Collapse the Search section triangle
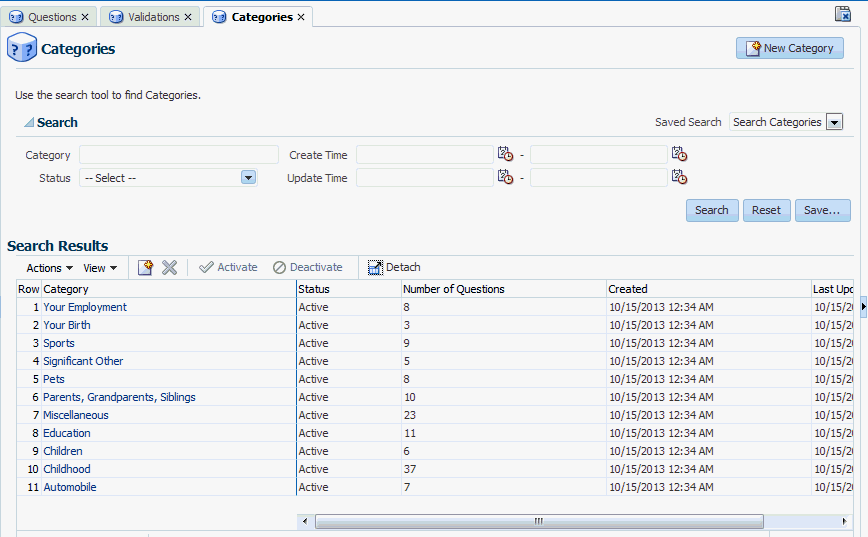 (29, 122)
